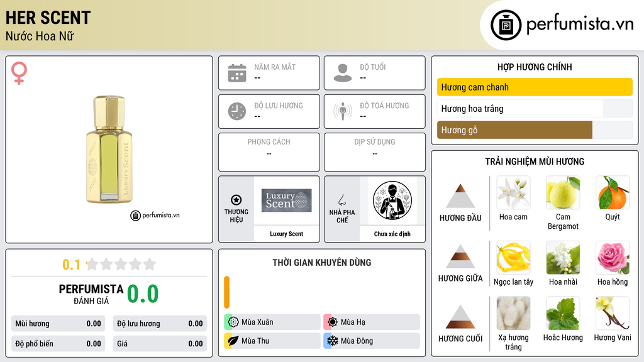This screenshot has height=362, width=644.
Task: Select the Hoa hồng rose note image
Action: tap(613, 258)
